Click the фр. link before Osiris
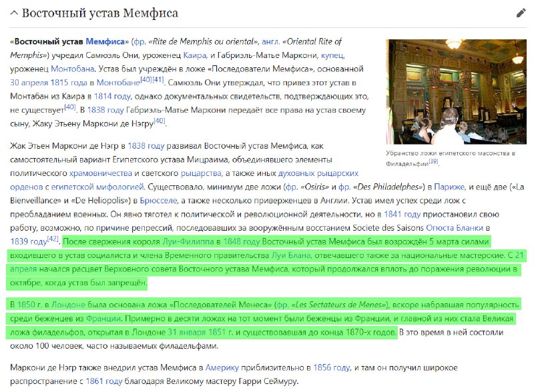The height and width of the screenshot is (392, 534). point(292,187)
